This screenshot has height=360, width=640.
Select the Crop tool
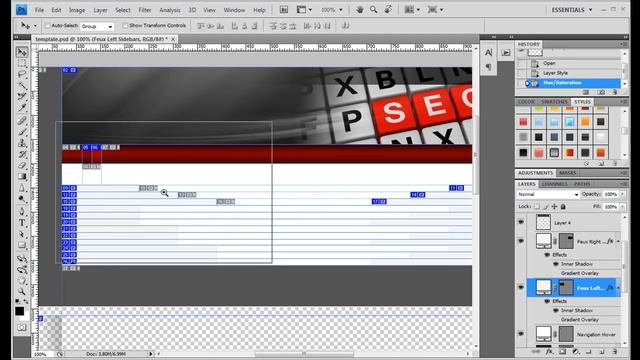22,96
